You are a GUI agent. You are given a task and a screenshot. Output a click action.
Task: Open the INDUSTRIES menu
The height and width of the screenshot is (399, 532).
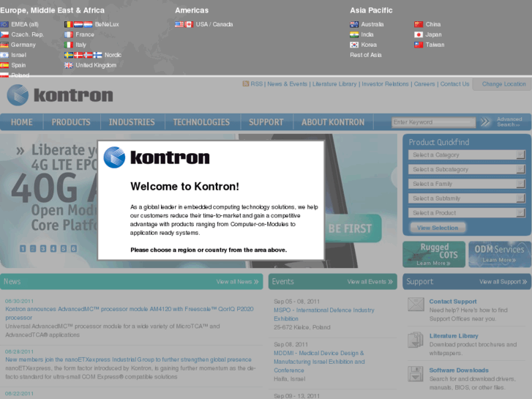(x=132, y=122)
